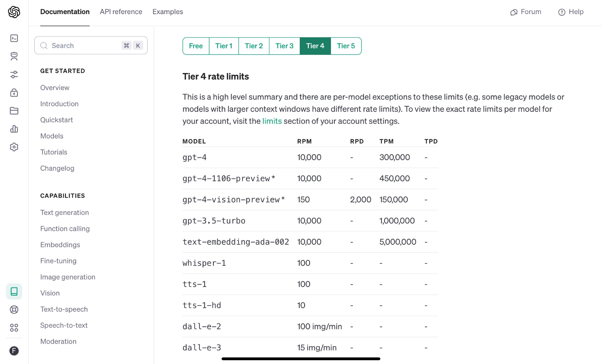Open the API keys lock icon
The height and width of the screenshot is (364, 602).
tap(14, 93)
